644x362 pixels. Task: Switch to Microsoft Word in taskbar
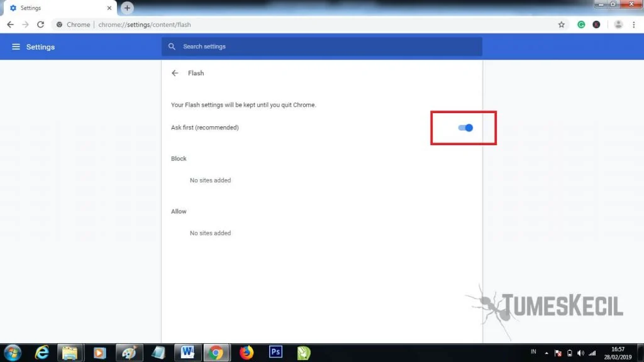point(187,353)
